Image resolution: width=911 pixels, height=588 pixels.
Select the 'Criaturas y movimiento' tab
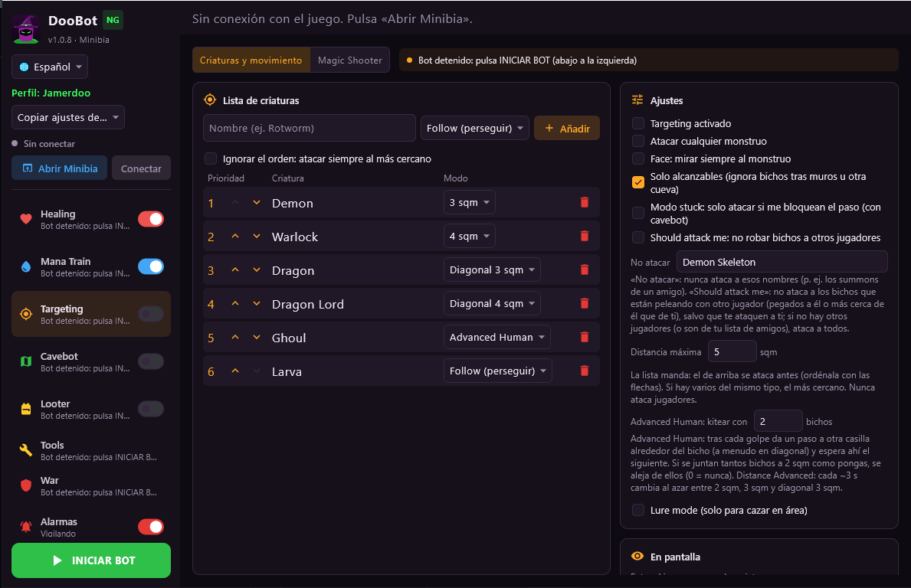[251, 60]
